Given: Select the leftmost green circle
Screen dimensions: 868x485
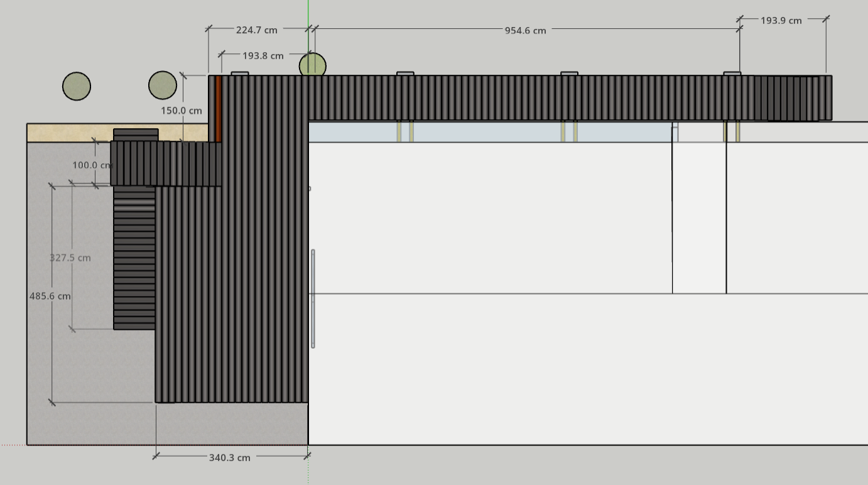Looking at the screenshot, I should point(77,86).
